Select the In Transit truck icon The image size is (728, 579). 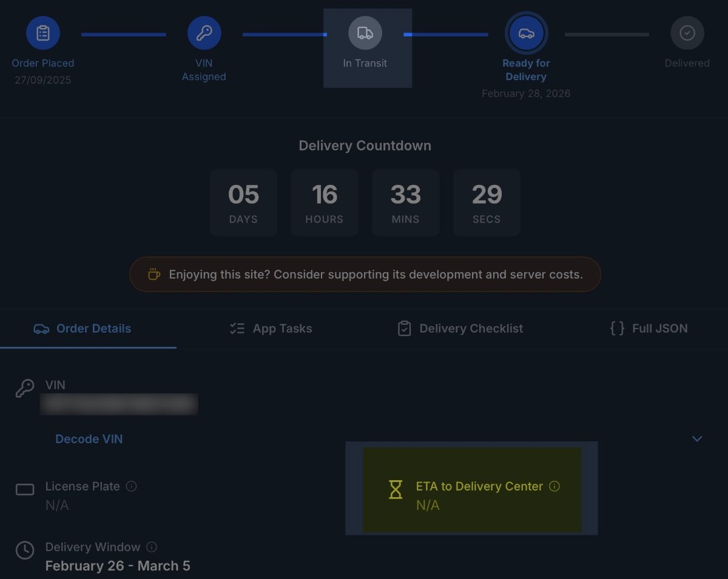[365, 33]
